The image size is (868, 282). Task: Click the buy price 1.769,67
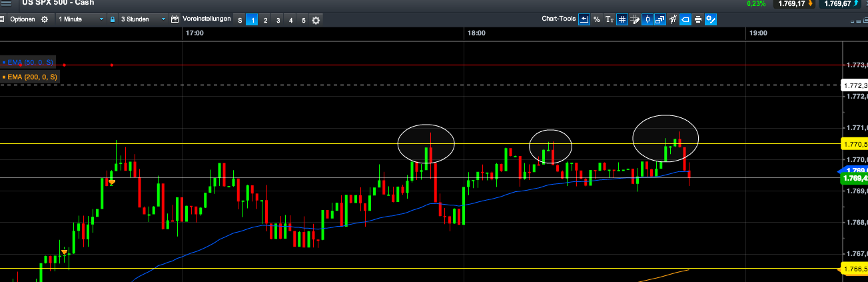coord(841,3)
